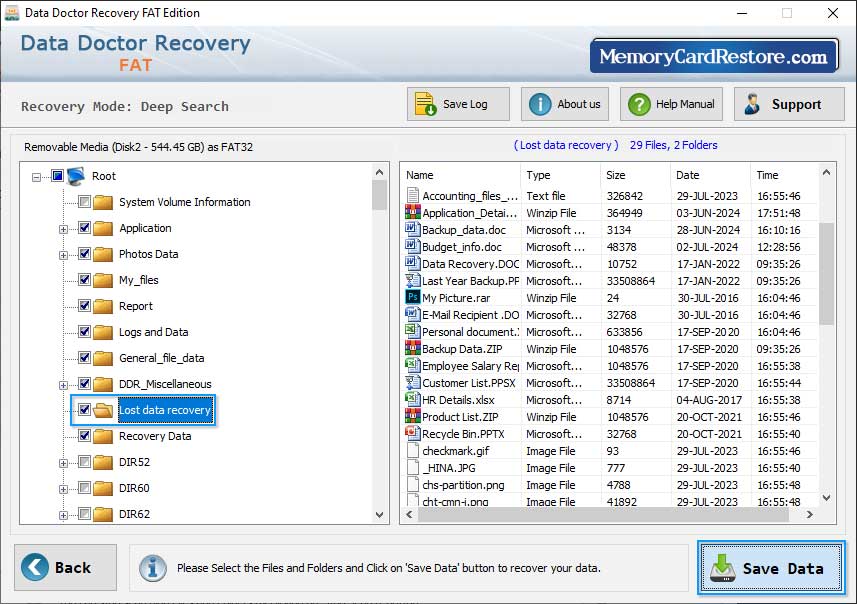Image resolution: width=857 pixels, height=604 pixels.
Task: Click the Word icon of Budget_info.doc
Action: [x=413, y=246]
